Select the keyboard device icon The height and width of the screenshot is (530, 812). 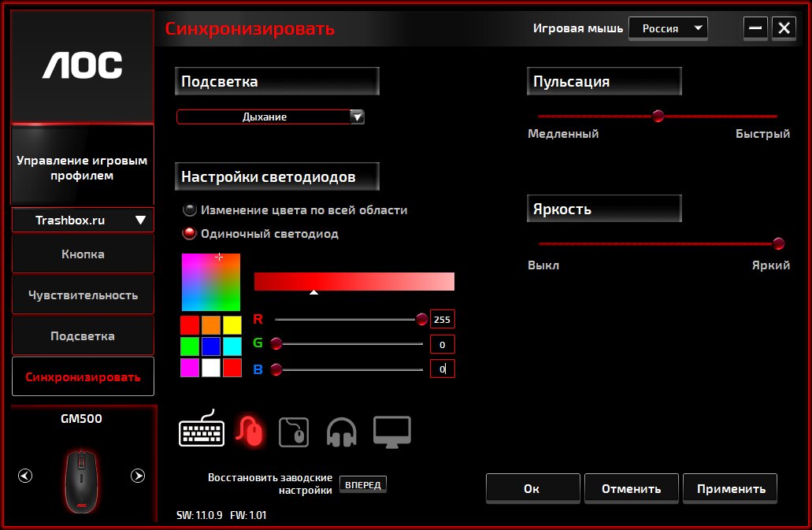pyautogui.click(x=202, y=431)
